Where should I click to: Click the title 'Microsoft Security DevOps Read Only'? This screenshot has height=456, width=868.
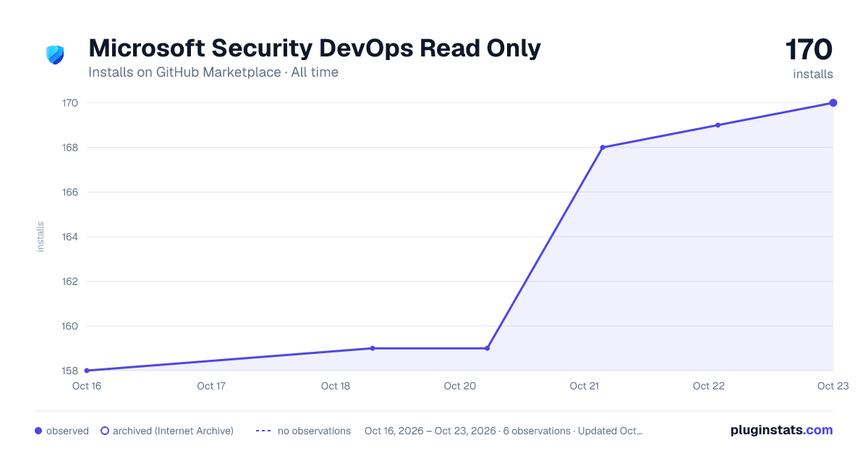315,48
